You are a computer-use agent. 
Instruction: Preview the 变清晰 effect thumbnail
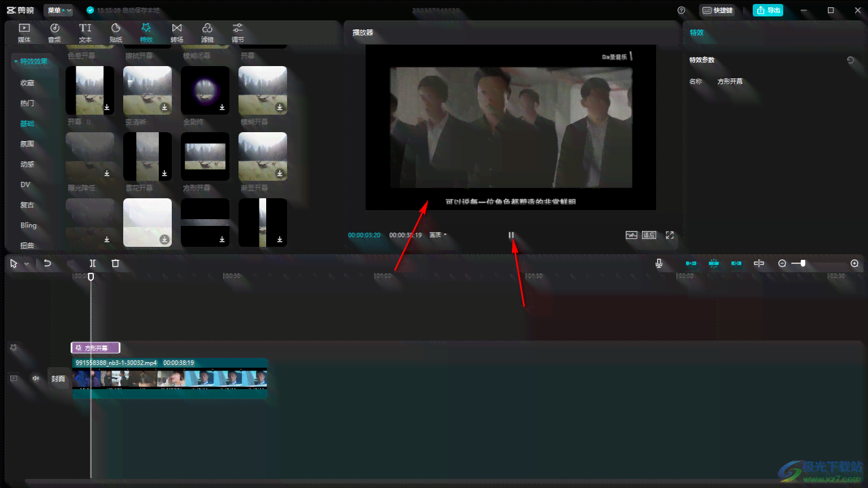tap(147, 90)
